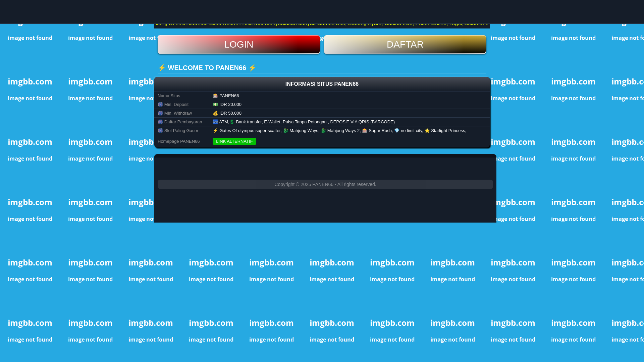Click the fireworks icon beside Min. Deposit
Screen dimensions: 644x362
tap(160, 105)
